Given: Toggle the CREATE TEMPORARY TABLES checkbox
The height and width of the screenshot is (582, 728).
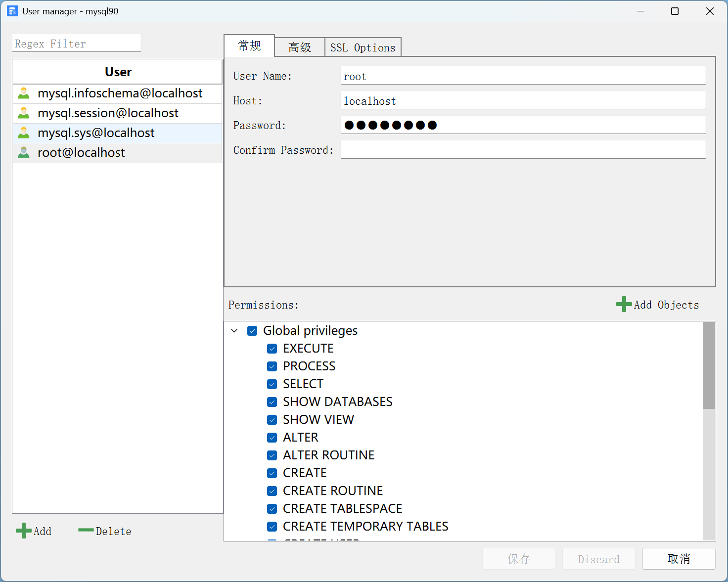Looking at the screenshot, I should point(272,527).
